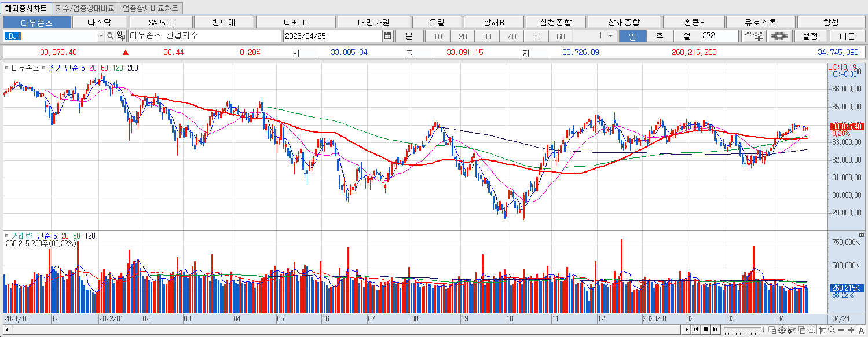The width and height of the screenshot is (868, 337).
Task: Select the trendline drawing tool icon
Action: (x=753, y=35)
